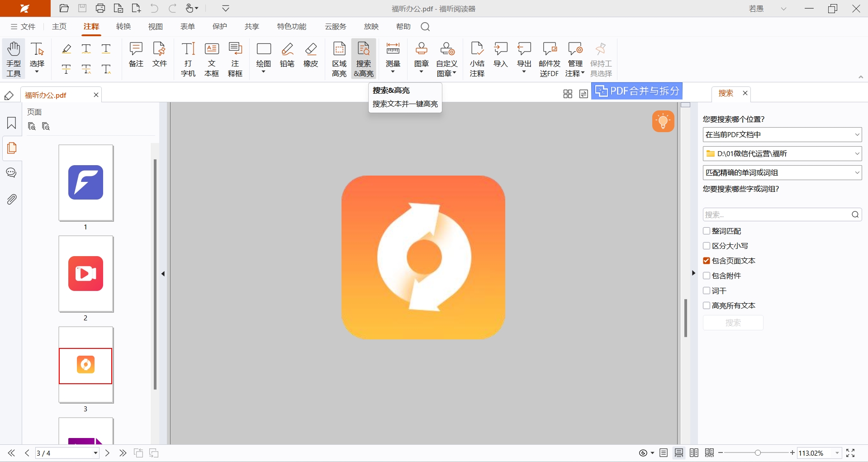Screen dimensions: 868x462
Task: Click the lightbulb tips icon
Action: point(663,121)
